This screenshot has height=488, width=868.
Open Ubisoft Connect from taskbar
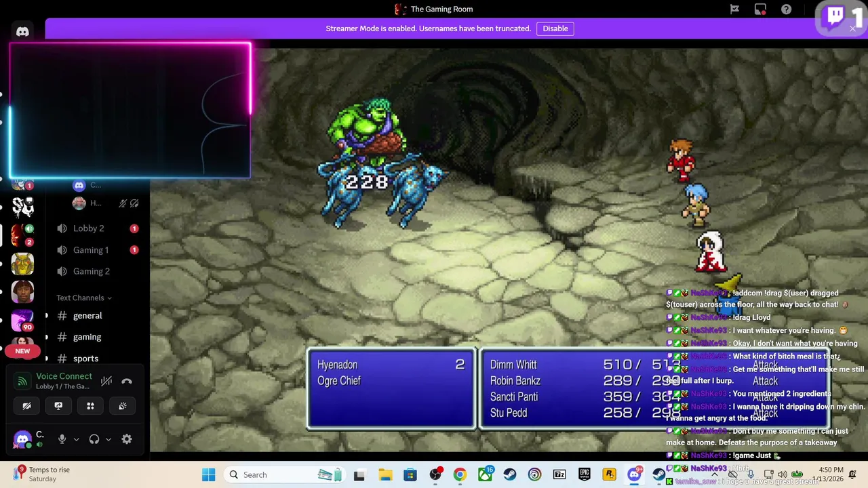(x=534, y=474)
